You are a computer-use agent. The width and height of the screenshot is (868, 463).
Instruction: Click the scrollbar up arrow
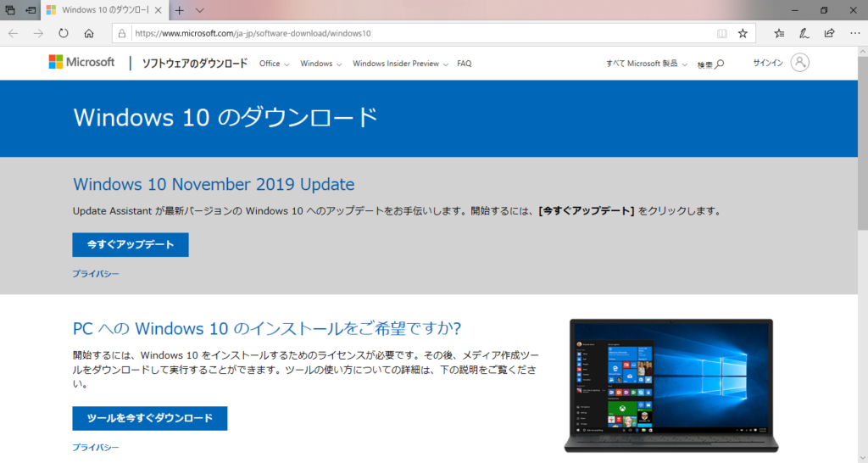click(862, 52)
